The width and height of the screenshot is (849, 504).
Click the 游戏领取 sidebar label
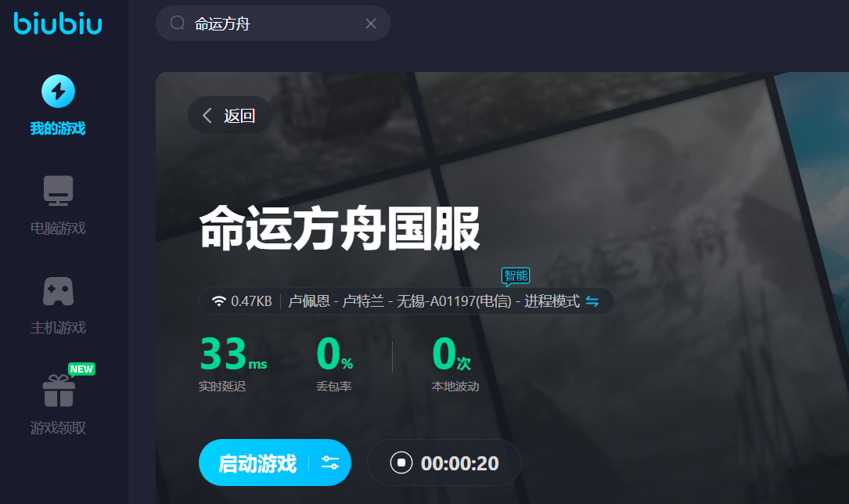58,427
